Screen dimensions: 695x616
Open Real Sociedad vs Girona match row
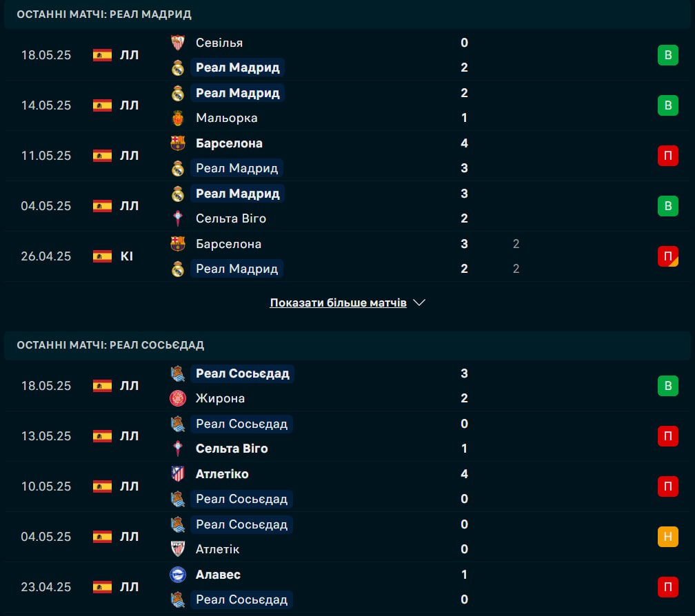347,386
